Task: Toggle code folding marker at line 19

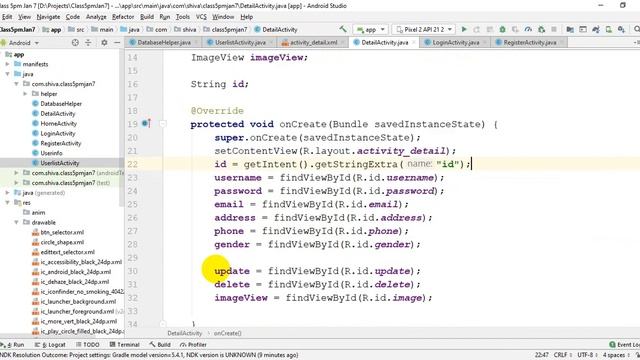Action: point(163,124)
